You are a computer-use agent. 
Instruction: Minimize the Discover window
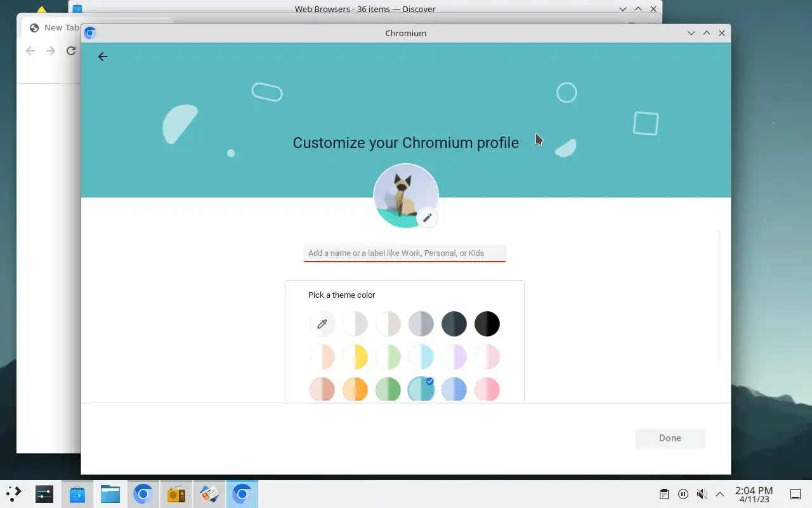point(623,9)
